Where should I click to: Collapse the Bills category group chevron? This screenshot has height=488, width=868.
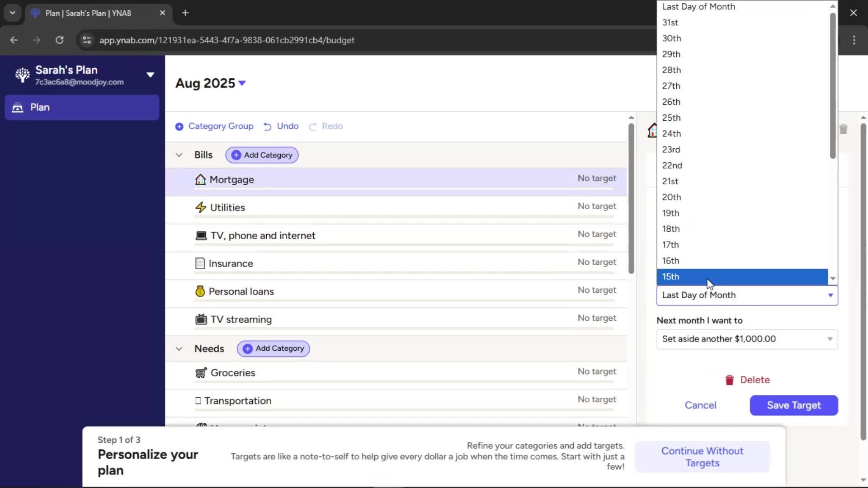(x=179, y=155)
